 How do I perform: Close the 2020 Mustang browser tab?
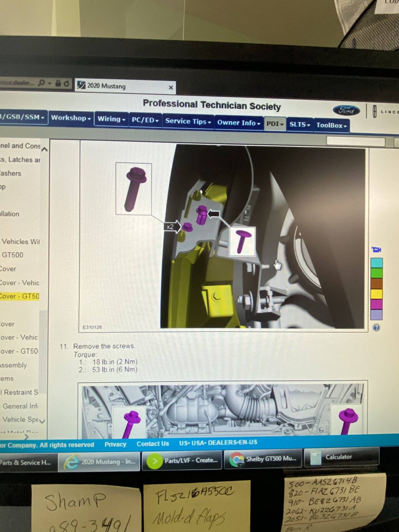pyautogui.click(x=171, y=88)
